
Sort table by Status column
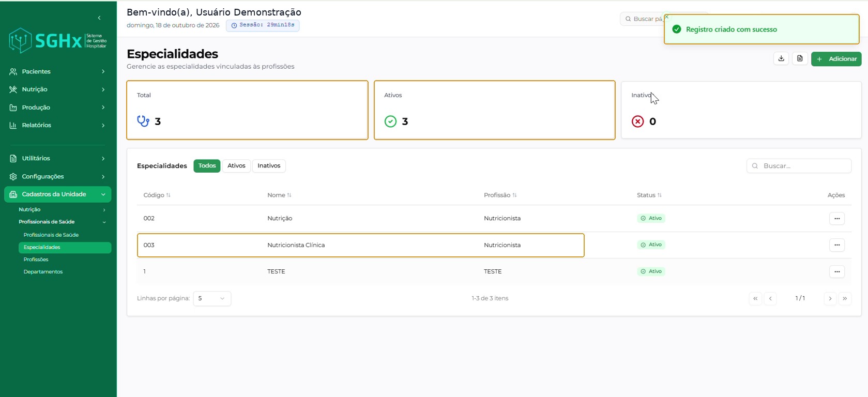coord(649,195)
